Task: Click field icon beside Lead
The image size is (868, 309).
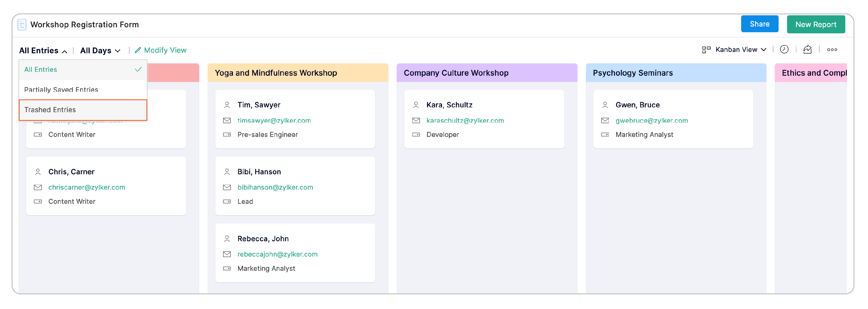Action: [227, 202]
